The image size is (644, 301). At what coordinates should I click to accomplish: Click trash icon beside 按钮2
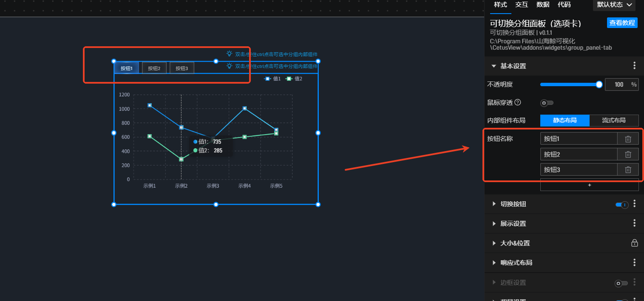(628, 155)
